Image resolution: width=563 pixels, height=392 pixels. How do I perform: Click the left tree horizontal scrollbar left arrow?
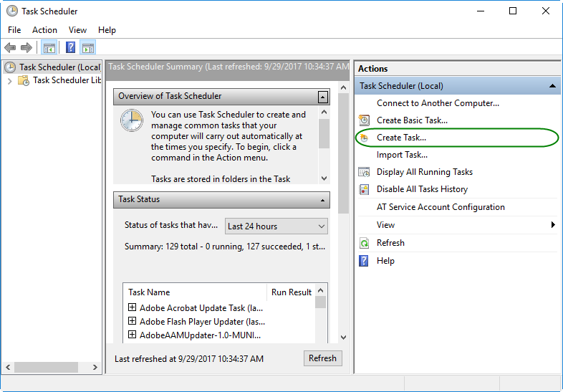tap(8, 367)
